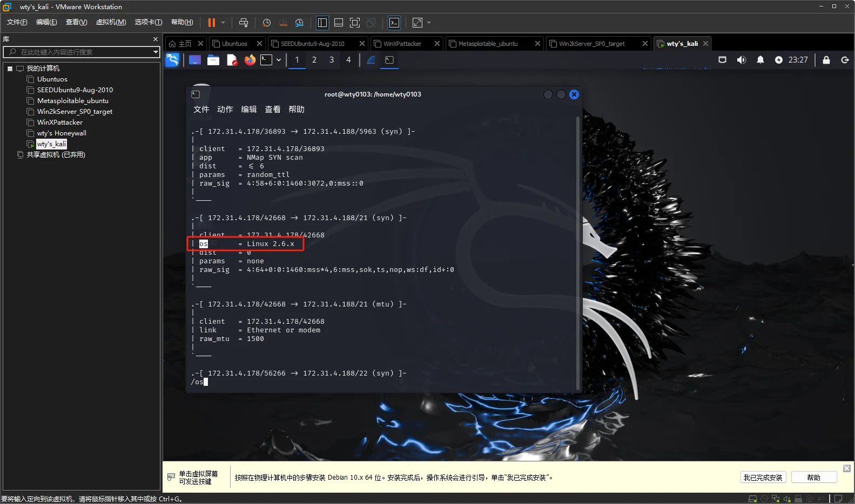Screen dimensions: 855x504
Task: Open the terminal 编辑 menu
Action: click(x=249, y=109)
